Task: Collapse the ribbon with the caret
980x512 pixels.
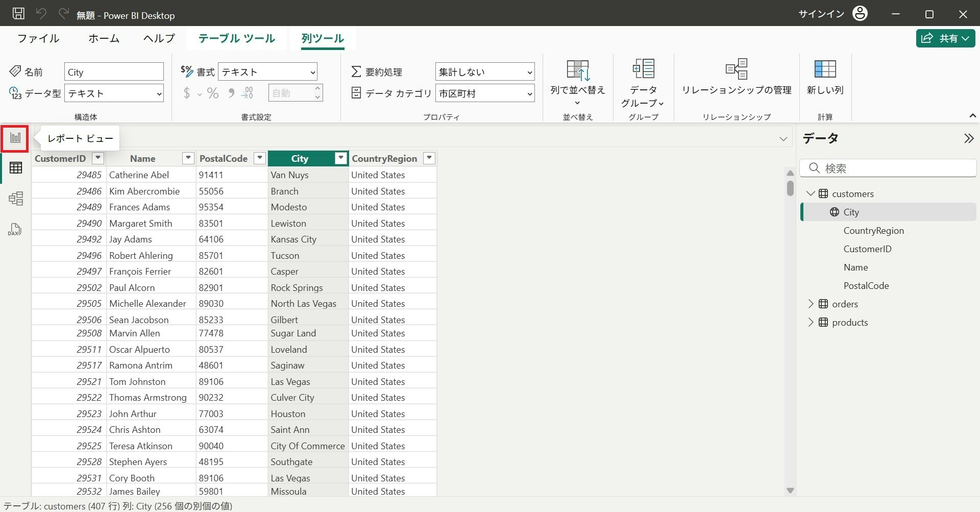Action: tap(973, 116)
